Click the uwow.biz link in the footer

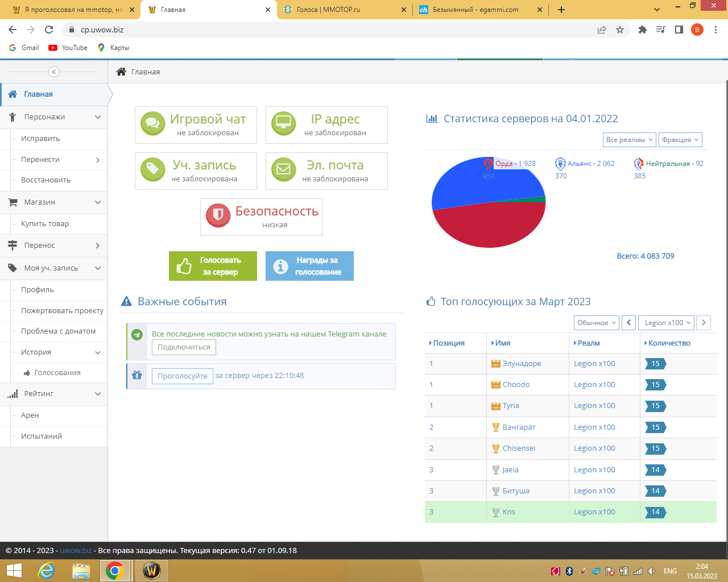tap(76, 550)
